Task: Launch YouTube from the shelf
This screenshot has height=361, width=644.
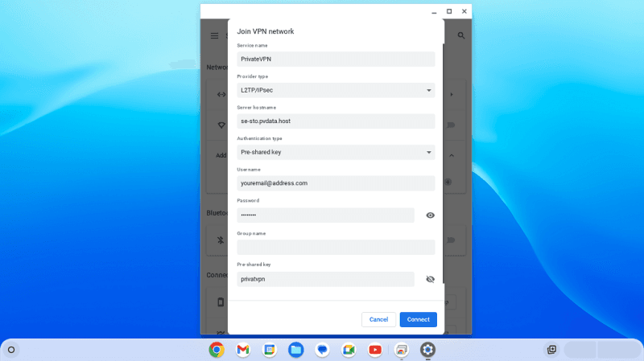Action: click(374, 350)
